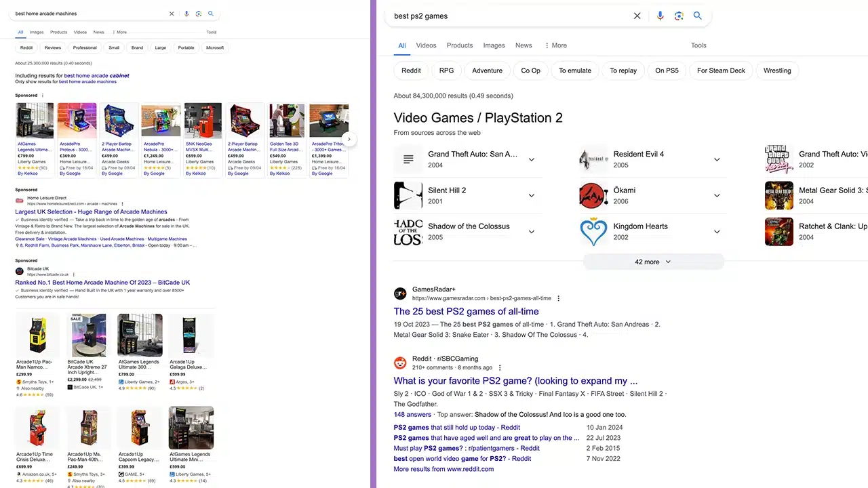Screen dimensions: 868x488
Task: Click 'best home arcade machines' only-show link
Action: tap(87, 81)
